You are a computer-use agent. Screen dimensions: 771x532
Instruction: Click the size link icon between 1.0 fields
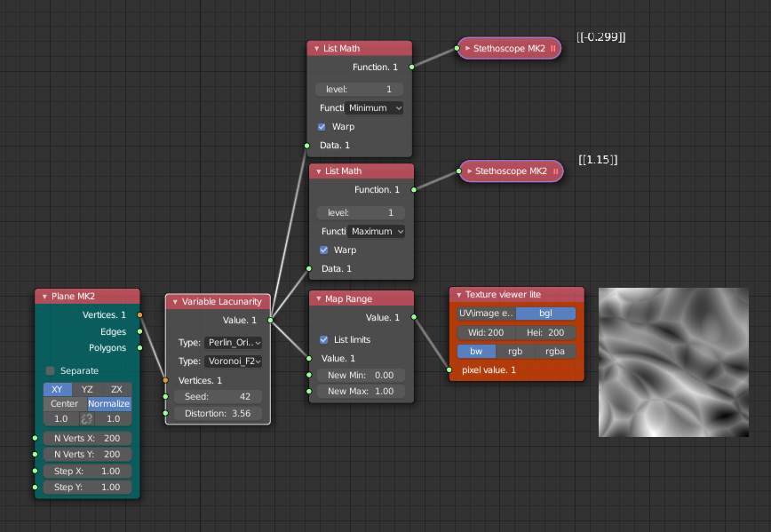87,419
